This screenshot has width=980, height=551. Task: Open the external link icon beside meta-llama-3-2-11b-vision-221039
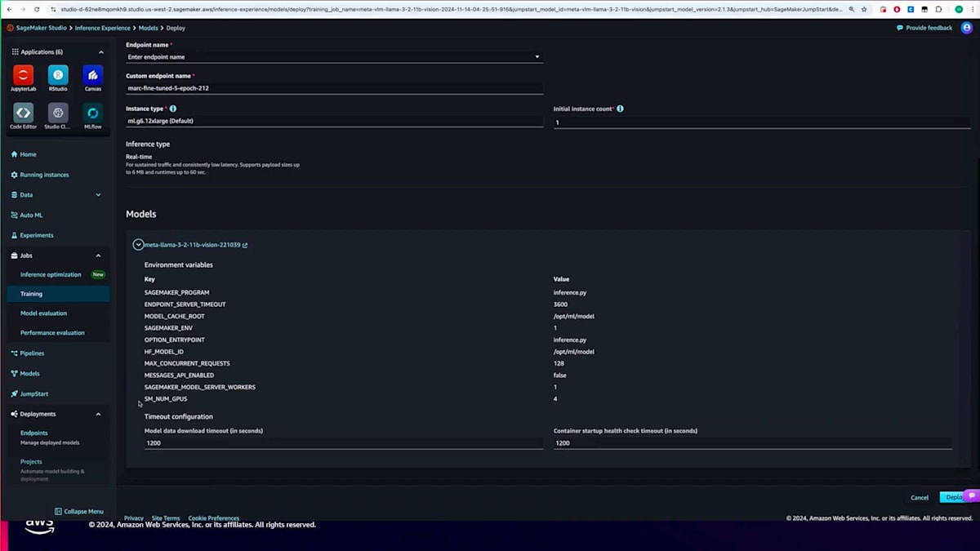pyautogui.click(x=245, y=245)
